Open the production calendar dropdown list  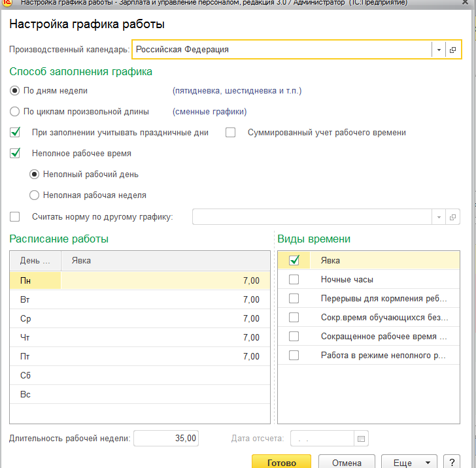tap(439, 50)
